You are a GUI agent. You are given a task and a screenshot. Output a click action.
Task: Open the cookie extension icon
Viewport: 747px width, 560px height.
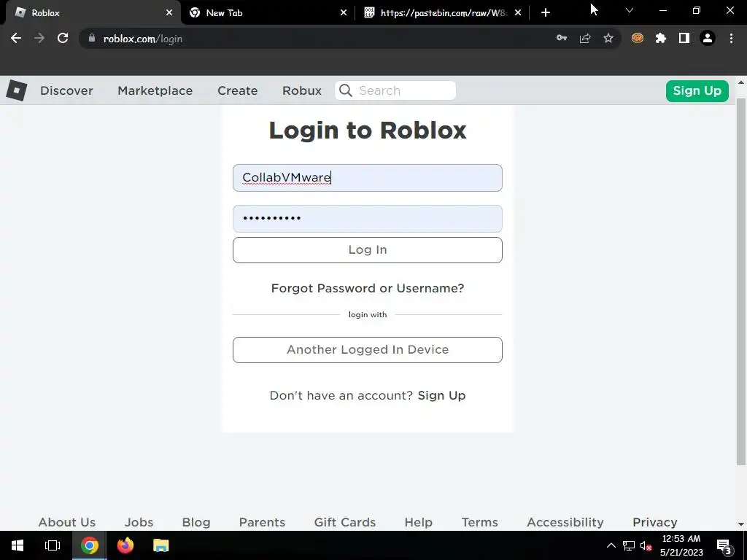(638, 38)
